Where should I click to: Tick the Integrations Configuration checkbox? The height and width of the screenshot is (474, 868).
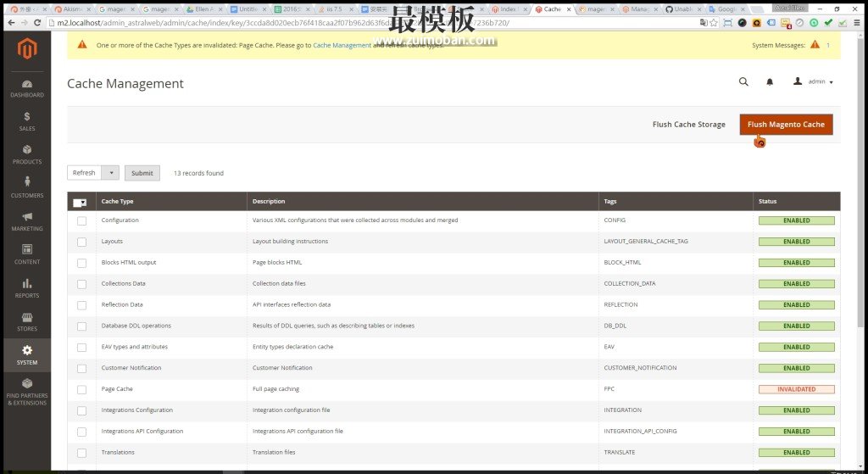82,410
